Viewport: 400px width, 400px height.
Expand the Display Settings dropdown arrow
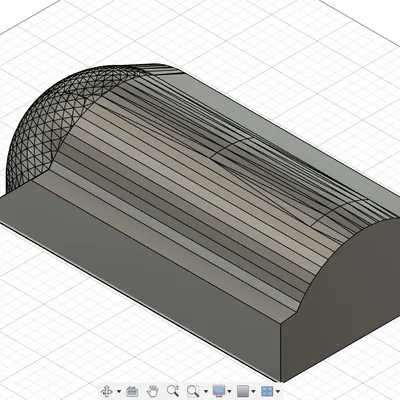coord(230,391)
